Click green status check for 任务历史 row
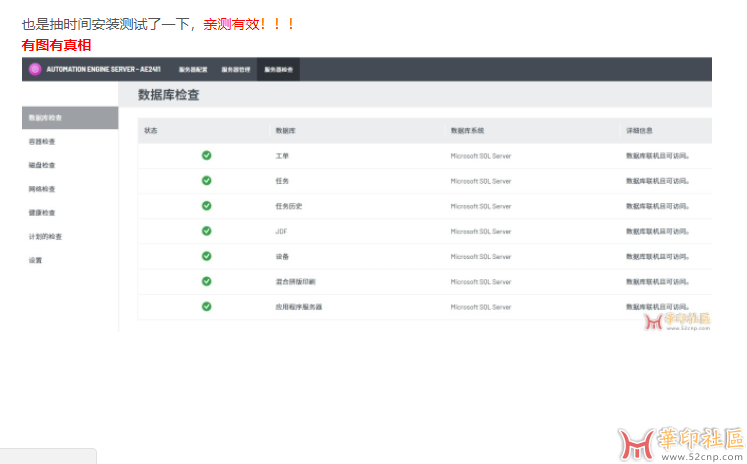The image size is (747, 464). [206, 206]
